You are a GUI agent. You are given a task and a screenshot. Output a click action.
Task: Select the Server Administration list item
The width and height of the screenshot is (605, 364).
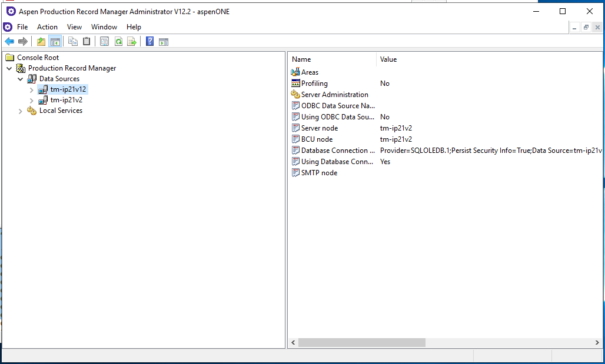[x=334, y=95]
